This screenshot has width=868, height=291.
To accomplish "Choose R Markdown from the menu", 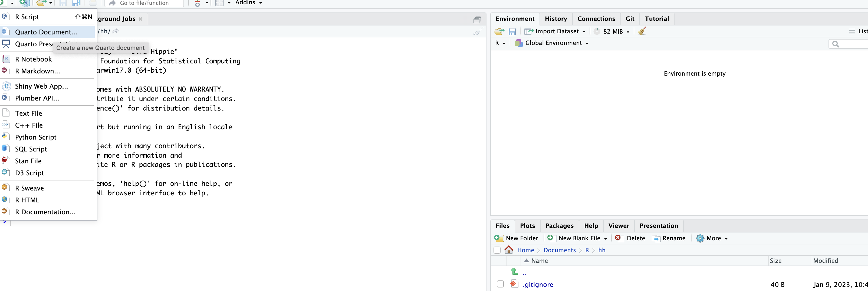I will click(48, 71).
